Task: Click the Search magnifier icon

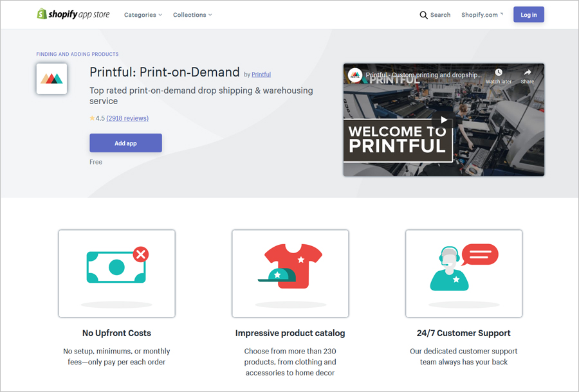Action: click(423, 15)
